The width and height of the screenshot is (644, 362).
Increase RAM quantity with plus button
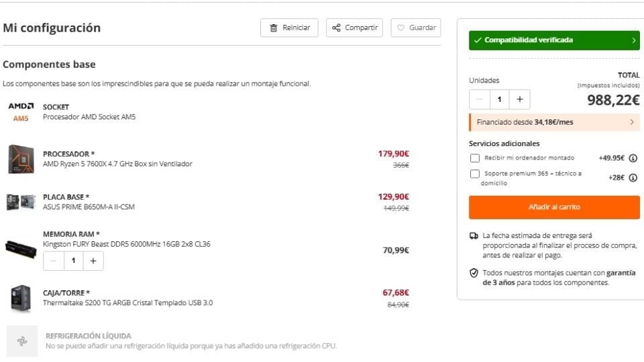point(93,261)
